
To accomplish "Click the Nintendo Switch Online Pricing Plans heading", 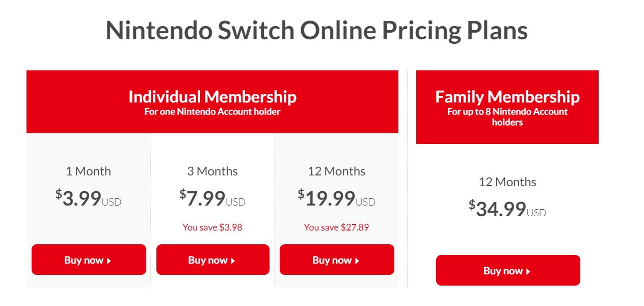I will tap(316, 31).
